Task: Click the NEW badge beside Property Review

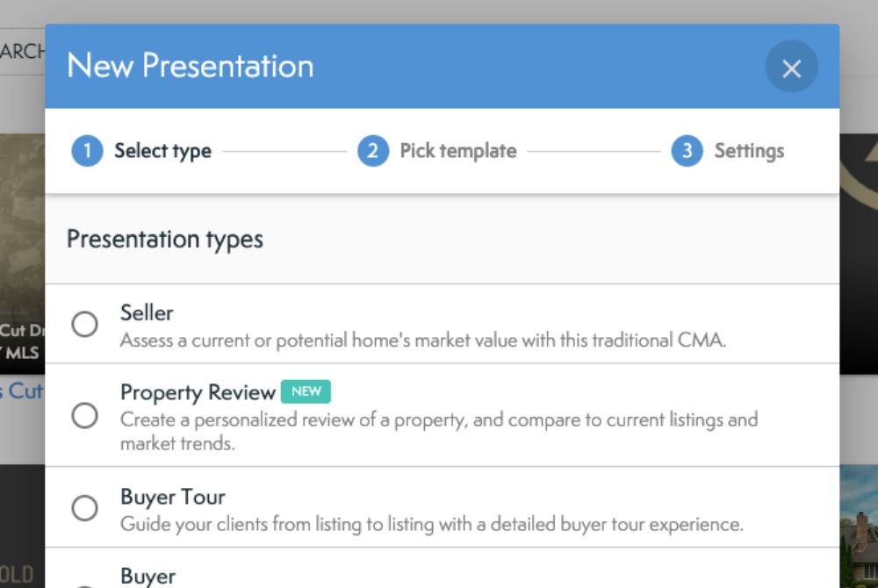Action: coord(306,391)
